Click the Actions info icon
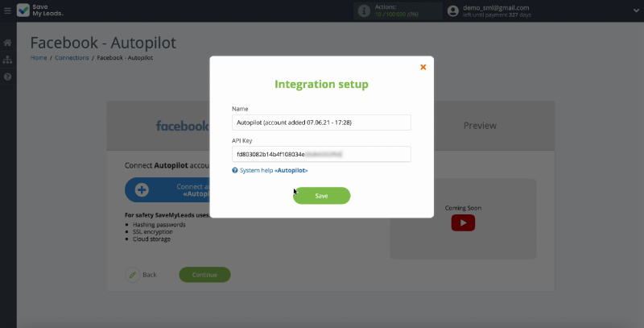 point(365,10)
